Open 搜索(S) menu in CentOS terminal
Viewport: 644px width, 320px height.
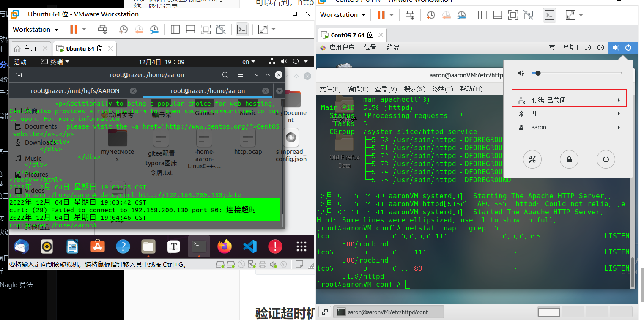click(x=414, y=89)
